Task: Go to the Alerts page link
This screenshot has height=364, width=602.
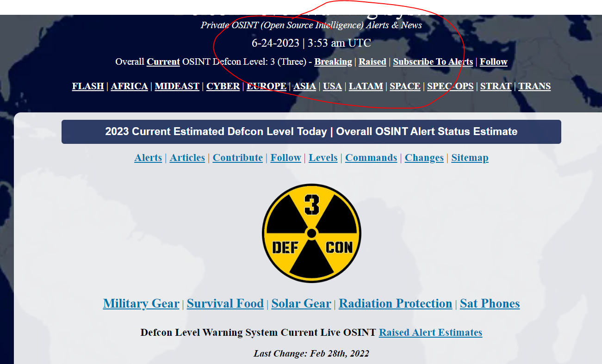Action: [148, 158]
